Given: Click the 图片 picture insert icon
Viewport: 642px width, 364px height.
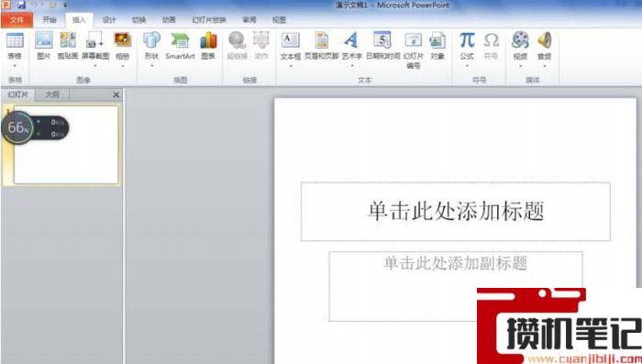Looking at the screenshot, I should coord(43,41).
